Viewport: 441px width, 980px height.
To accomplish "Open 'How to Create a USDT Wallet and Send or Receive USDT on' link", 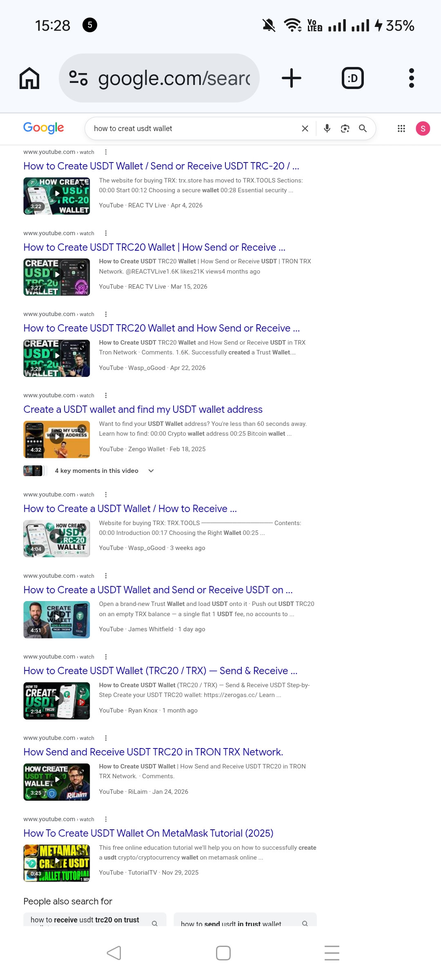I will point(158,590).
